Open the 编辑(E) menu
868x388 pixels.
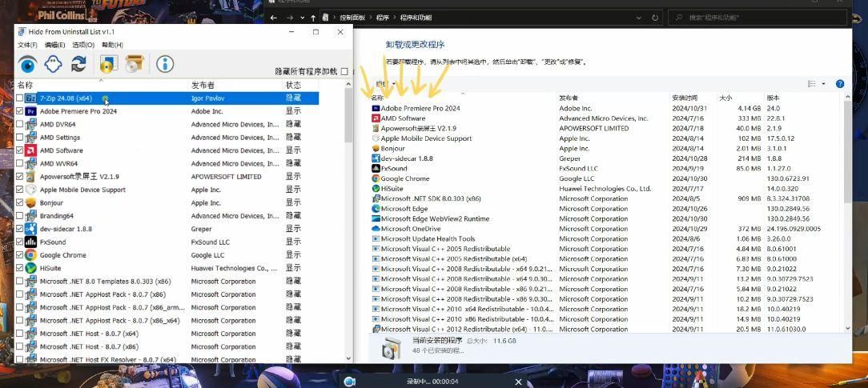pyautogui.click(x=54, y=45)
